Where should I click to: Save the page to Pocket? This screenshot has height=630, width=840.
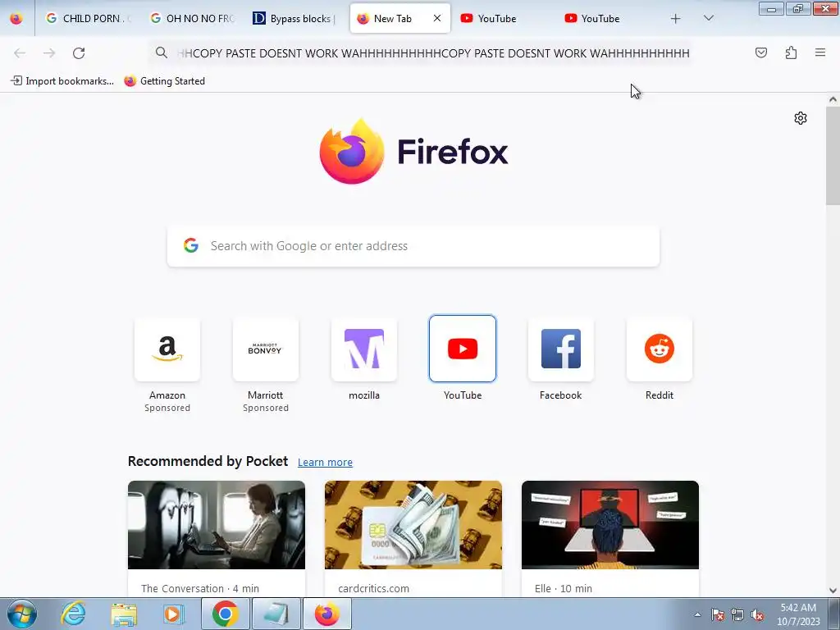[x=760, y=52]
